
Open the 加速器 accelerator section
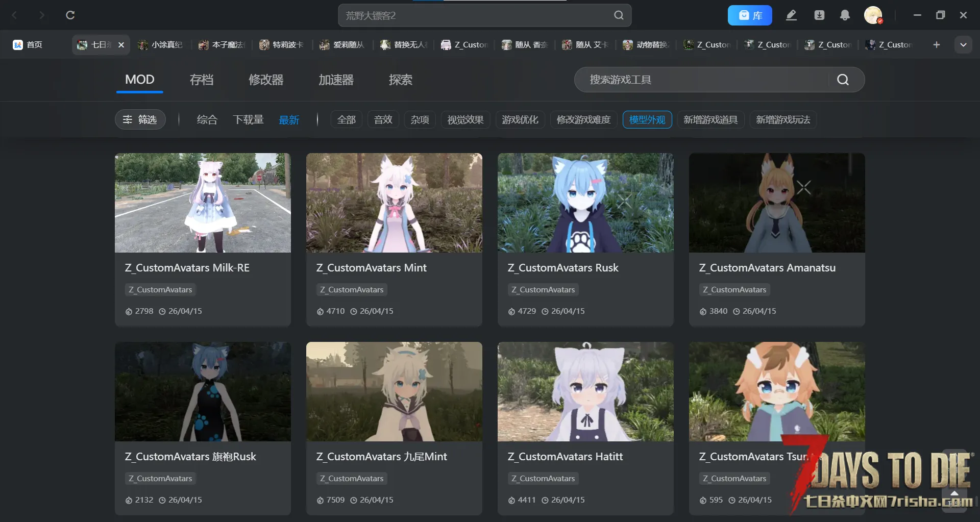click(336, 80)
